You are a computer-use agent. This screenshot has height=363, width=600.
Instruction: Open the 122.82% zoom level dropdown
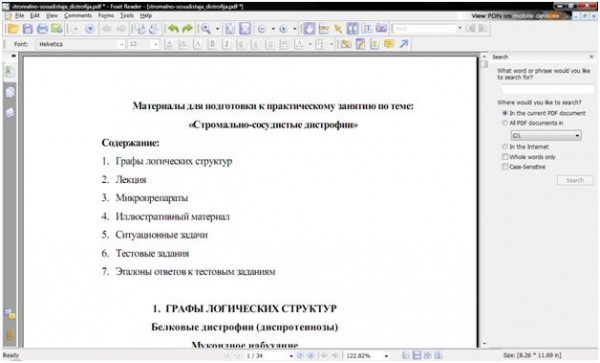click(386, 356)
